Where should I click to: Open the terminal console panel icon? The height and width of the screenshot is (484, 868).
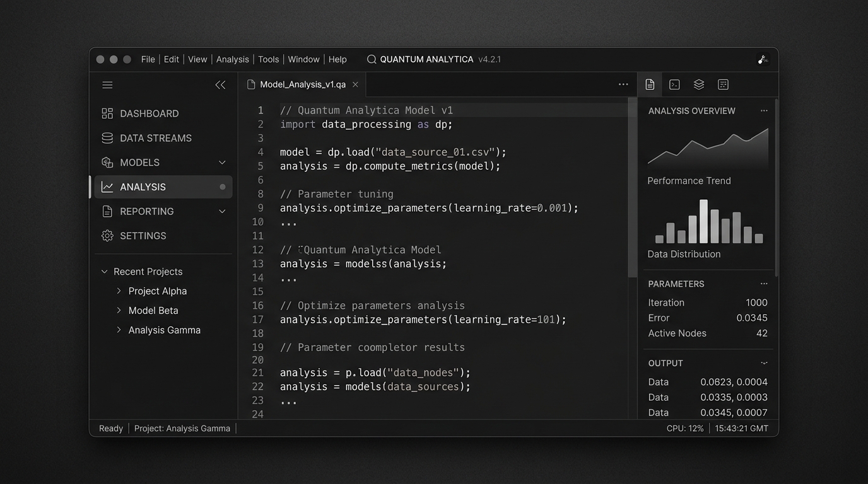pyautogui.click(x=674, y=84)
